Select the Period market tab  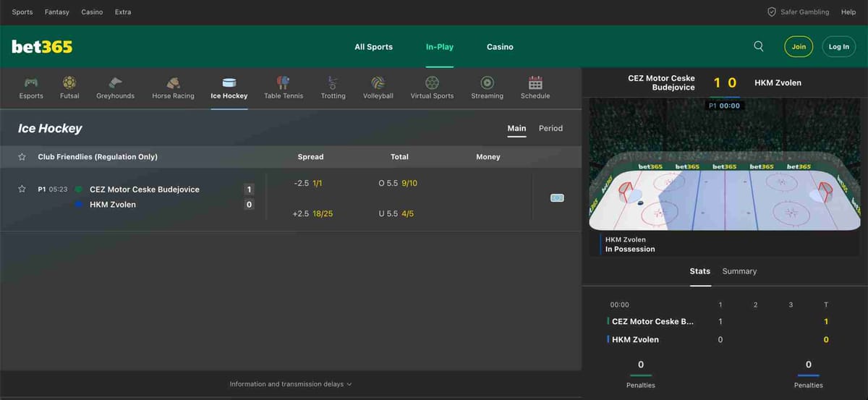(x=550, y=128)
